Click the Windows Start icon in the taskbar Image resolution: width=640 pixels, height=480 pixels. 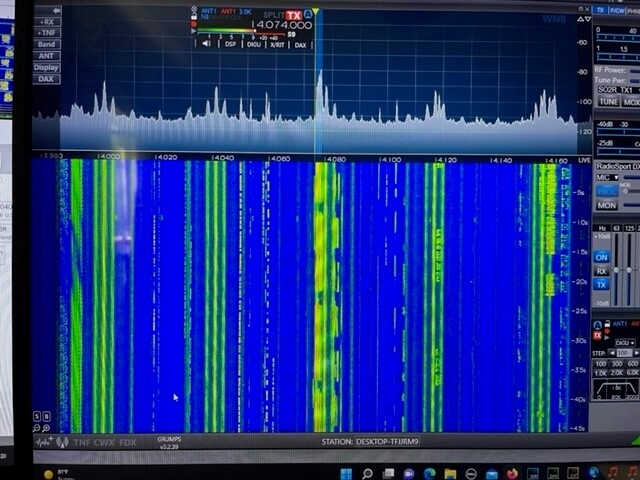click(345, 473)
